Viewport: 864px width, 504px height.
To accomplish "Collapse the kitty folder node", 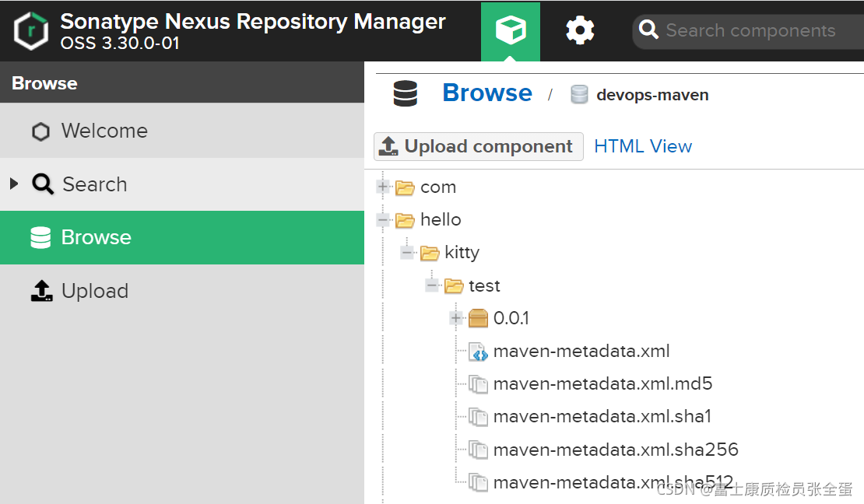I will coord(407,252).
